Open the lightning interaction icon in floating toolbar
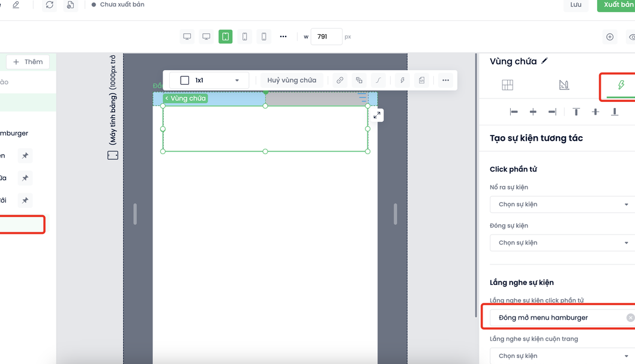This screenshot has height=364, width=635. (402, 80)
